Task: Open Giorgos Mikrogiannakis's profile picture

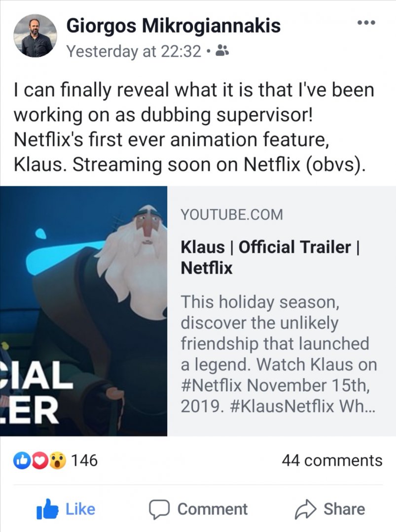Action: (35, 35)
